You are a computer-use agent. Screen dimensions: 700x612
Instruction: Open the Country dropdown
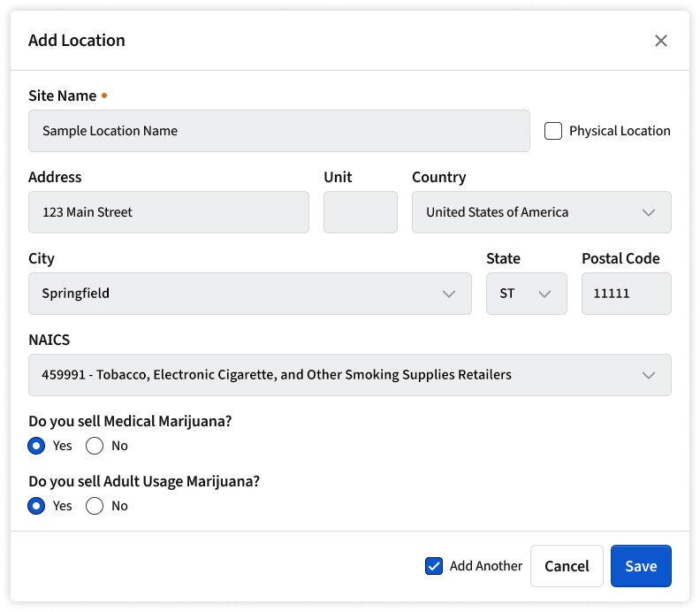click(542, 212)
